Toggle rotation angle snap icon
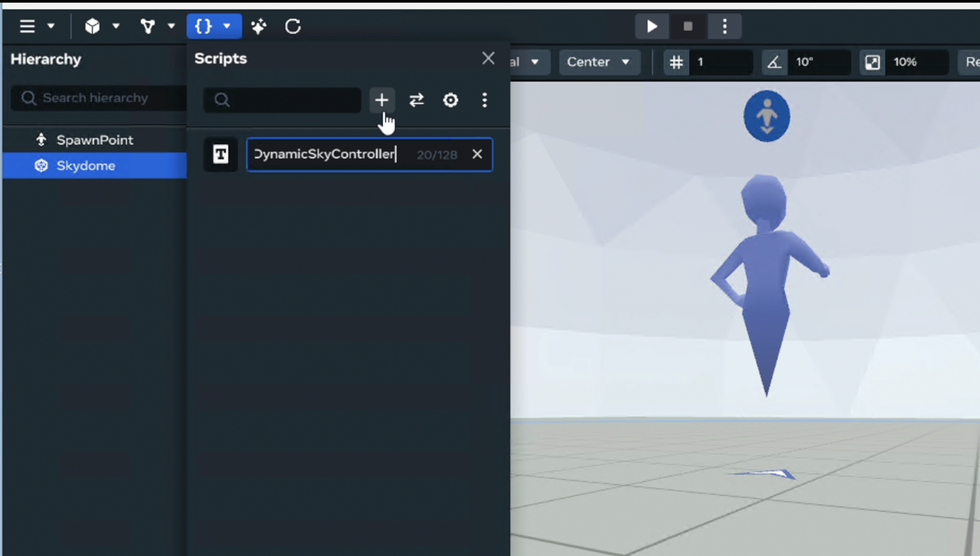The height and width of the screenshot is (556, 980). [774, 62]
